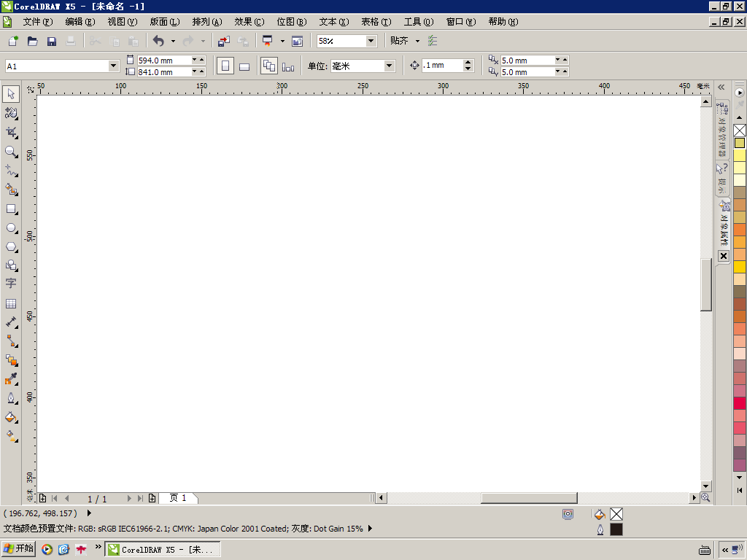Open the A1 page size dropdown
The image size is (747, 560).
coord(113,66)
